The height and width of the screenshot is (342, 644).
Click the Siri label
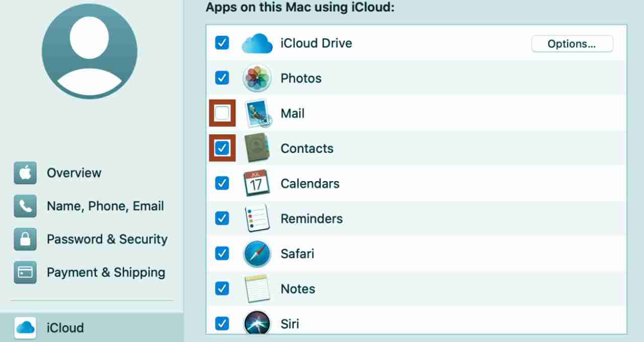coord(290,323)
